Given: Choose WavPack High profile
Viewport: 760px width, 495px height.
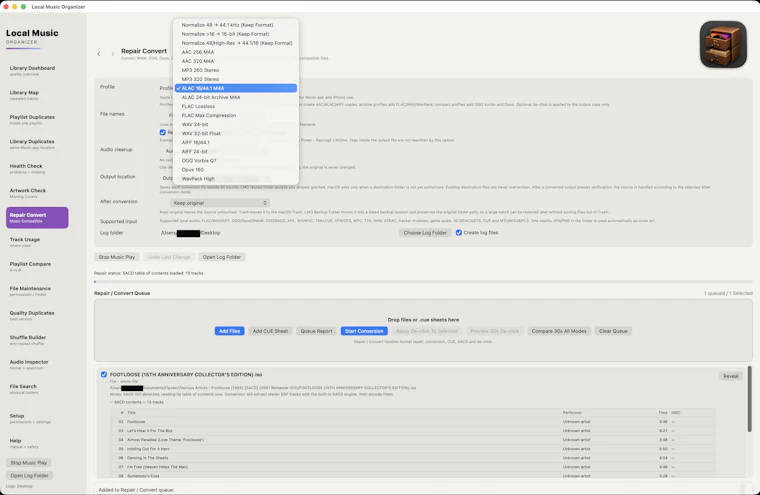Looking at the screenshot, I should 236,178.
